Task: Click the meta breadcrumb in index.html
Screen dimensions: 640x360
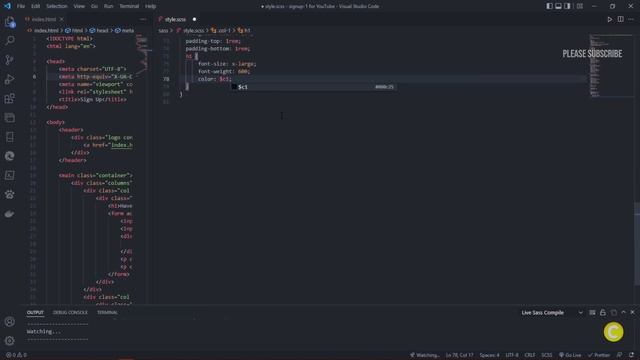Action: click(x=124, y=31)
